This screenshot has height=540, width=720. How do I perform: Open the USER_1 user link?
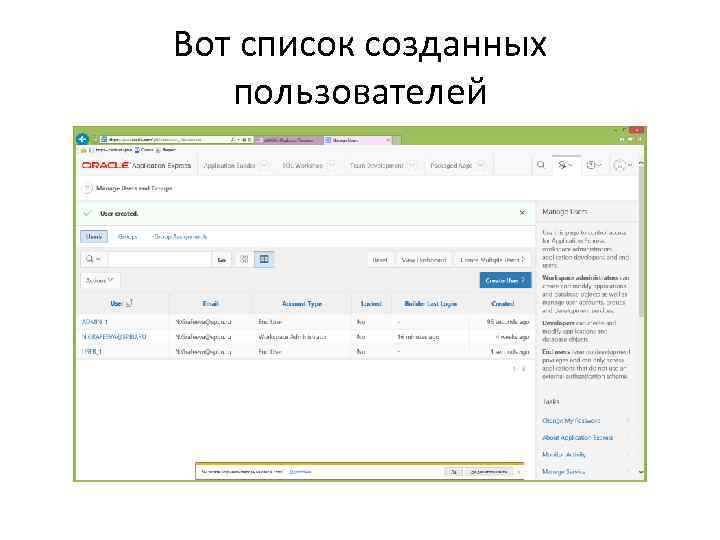[x=92, y=351]
